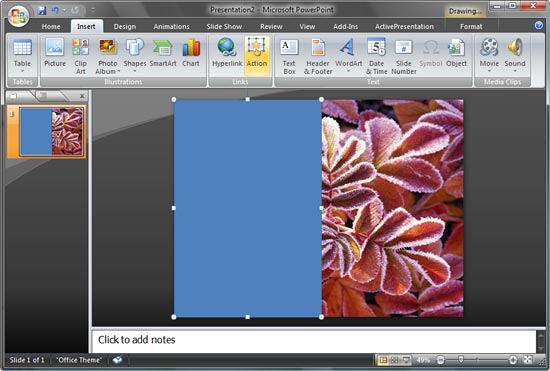Insert a Text Box
Viewport: 550px width, 371px height.
tap(289, 56)
